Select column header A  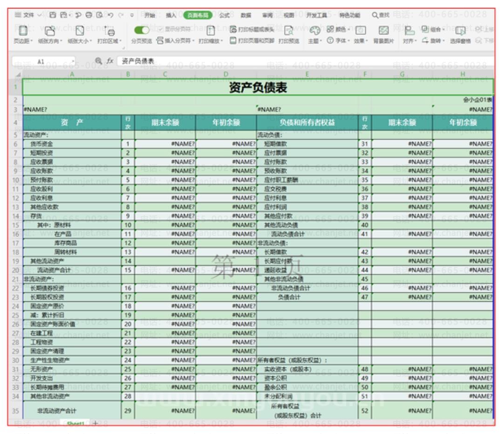pos(72,74)
